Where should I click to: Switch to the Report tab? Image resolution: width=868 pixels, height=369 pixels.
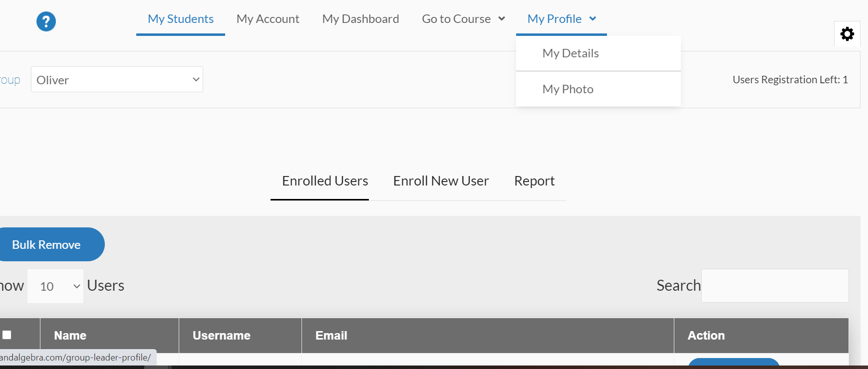point(534,181)
